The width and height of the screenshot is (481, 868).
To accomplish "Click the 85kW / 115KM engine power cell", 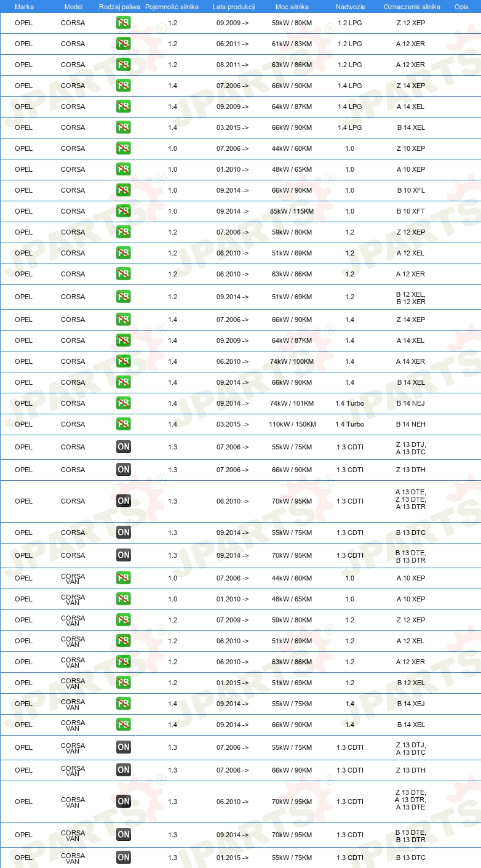I will tap(292, 211).
